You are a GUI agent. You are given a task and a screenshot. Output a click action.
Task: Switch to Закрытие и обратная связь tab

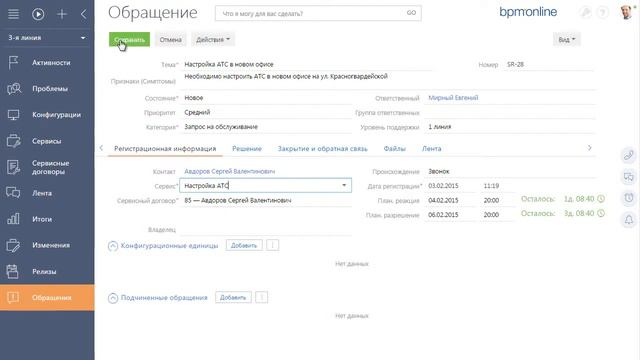(x=323, y=149)
